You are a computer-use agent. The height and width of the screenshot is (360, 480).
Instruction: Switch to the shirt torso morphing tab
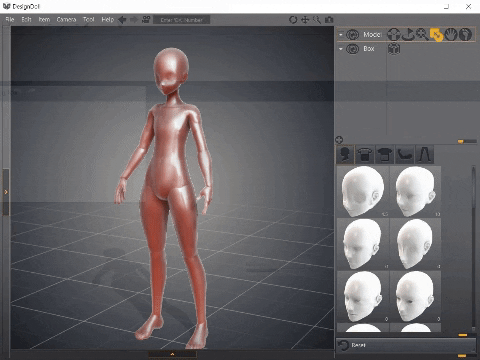pos(385,154)
